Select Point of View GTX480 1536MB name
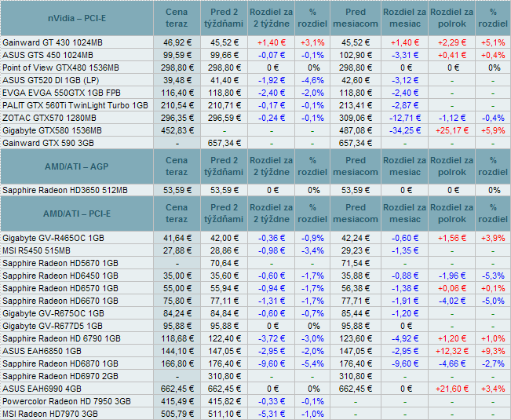Image resolution: width=511 pixels, height=420 pixels. (x=60, y=68)
